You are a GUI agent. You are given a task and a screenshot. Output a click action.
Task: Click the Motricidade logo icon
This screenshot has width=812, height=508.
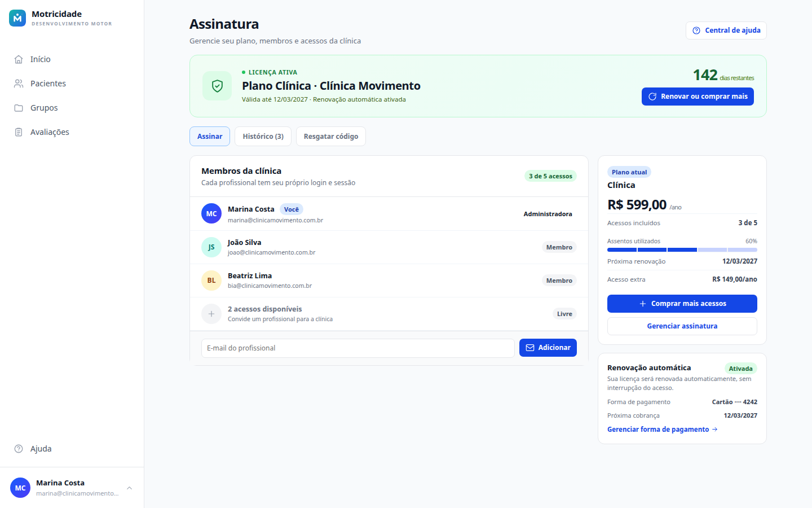(17, 18)
